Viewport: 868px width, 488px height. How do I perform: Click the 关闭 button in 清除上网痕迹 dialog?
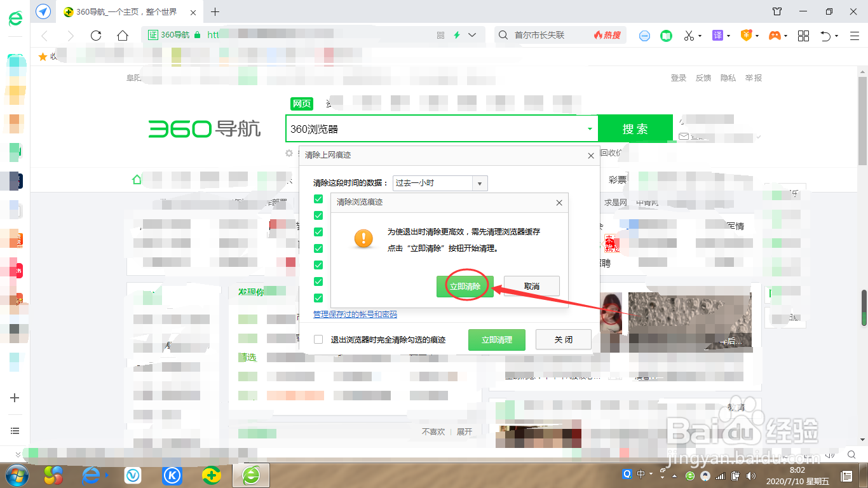564,340
